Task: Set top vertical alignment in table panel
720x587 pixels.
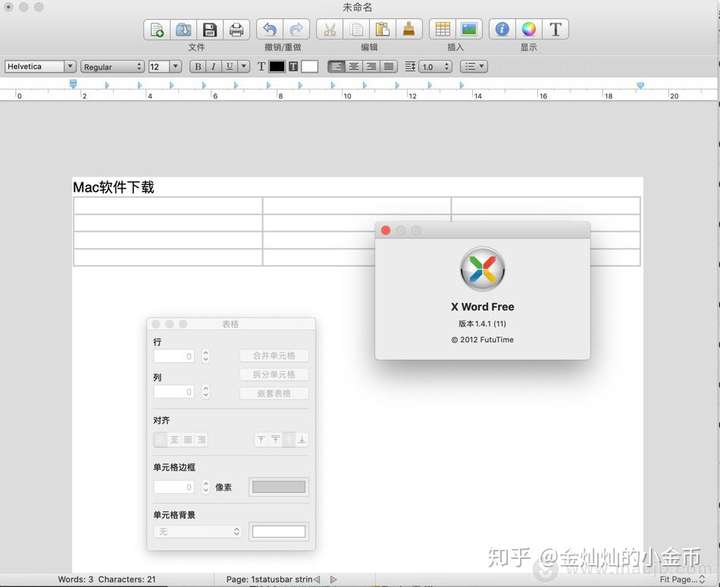Action: point(261,440)
